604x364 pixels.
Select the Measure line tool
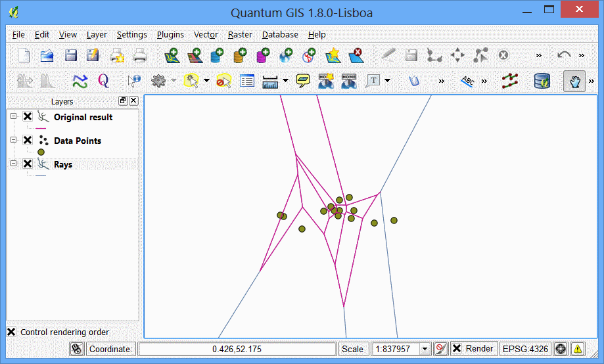(270, 81)
